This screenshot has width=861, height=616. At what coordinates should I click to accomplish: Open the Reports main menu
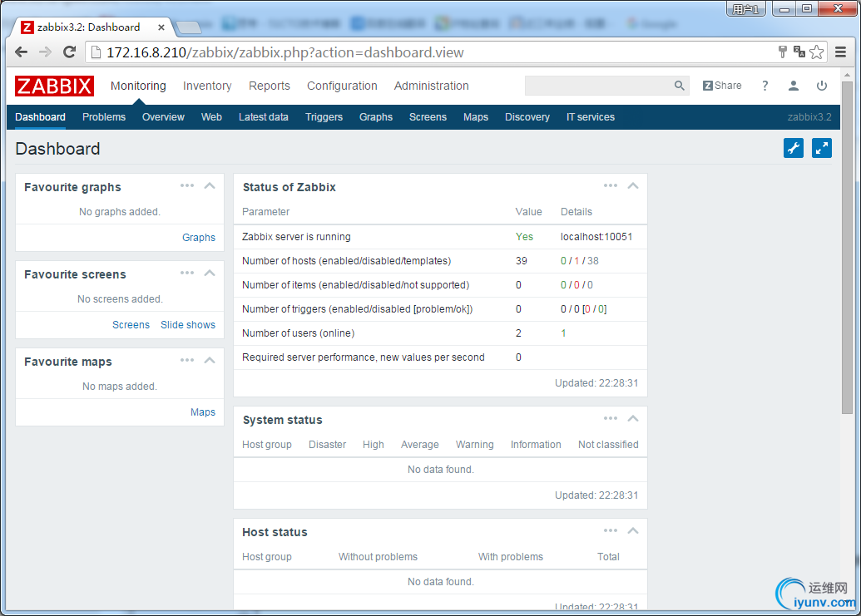pos(269,86)
